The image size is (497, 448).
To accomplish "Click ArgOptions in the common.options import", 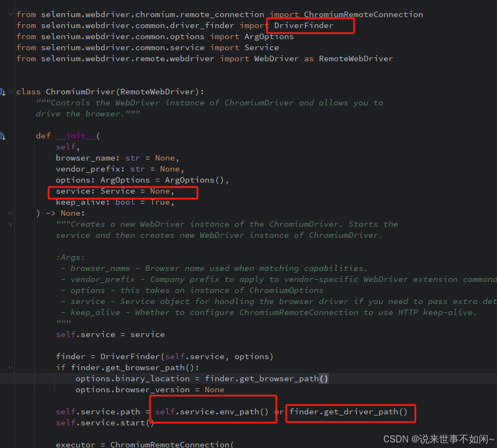I will point(269,36).
